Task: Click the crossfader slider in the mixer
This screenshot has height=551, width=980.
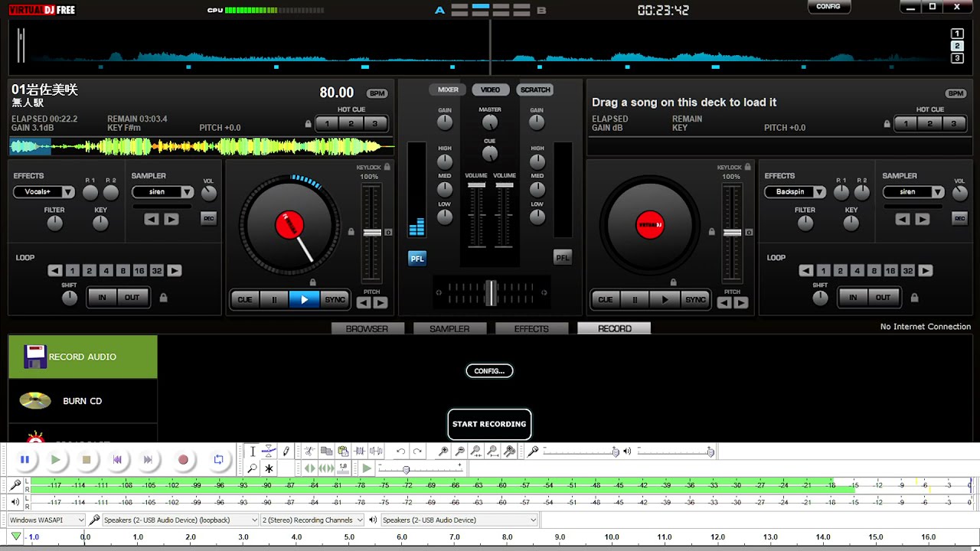Action: coord(491,292)
